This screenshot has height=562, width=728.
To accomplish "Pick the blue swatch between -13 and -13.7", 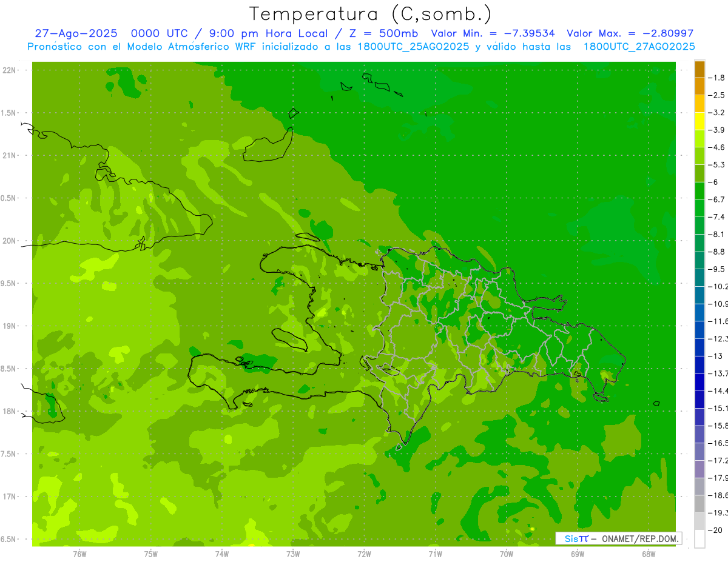I will (699, 364).
